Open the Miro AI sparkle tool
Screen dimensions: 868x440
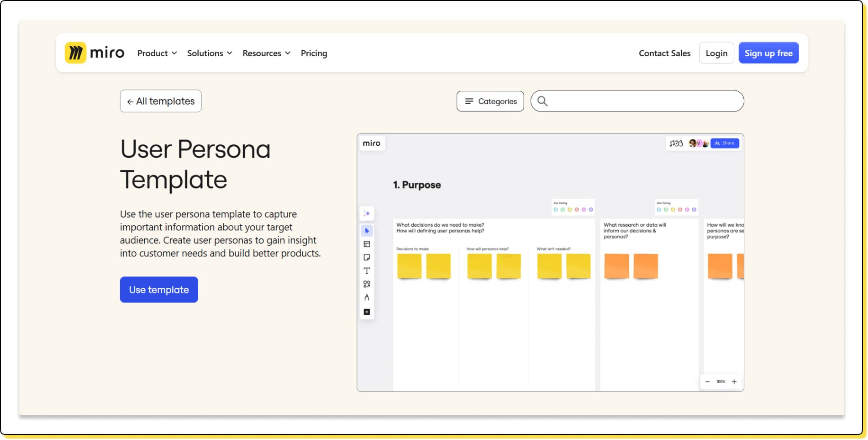point(367,213)
